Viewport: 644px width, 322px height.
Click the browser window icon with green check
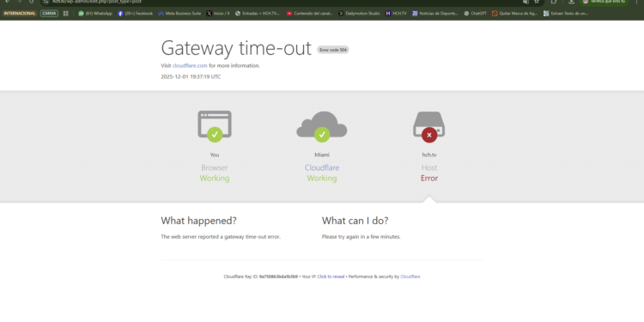[x=215, y=126]
